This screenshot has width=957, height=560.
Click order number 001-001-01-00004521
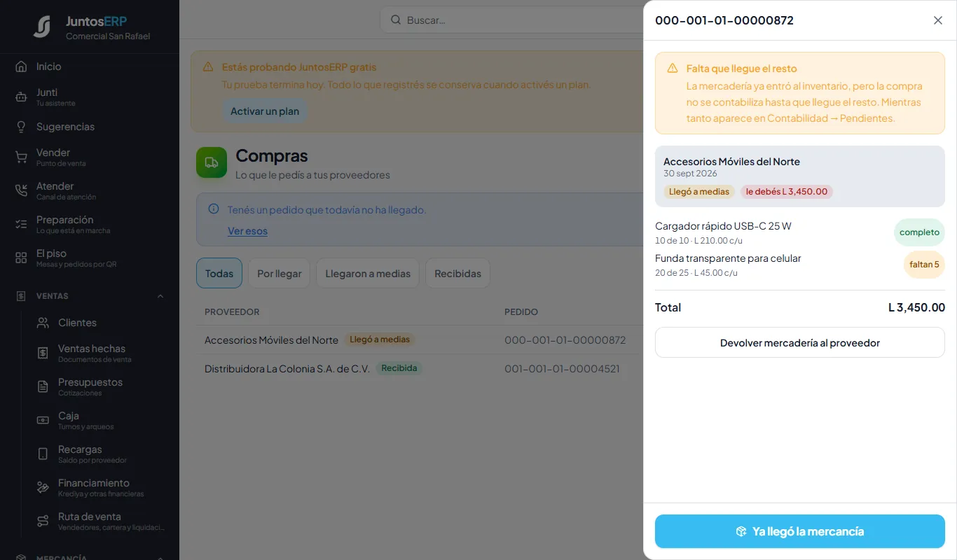point(562,368)
